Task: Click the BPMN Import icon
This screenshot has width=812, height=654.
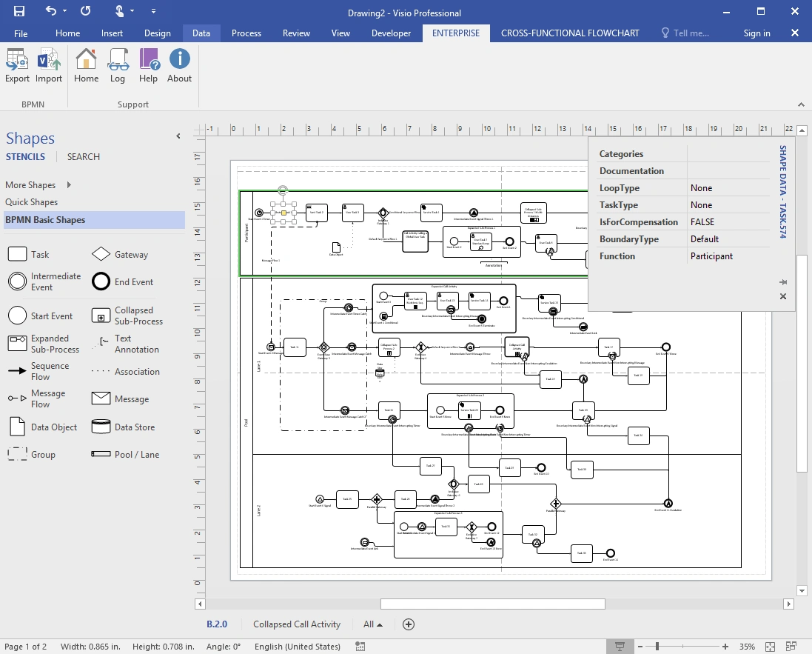Action: coord(49,61)
